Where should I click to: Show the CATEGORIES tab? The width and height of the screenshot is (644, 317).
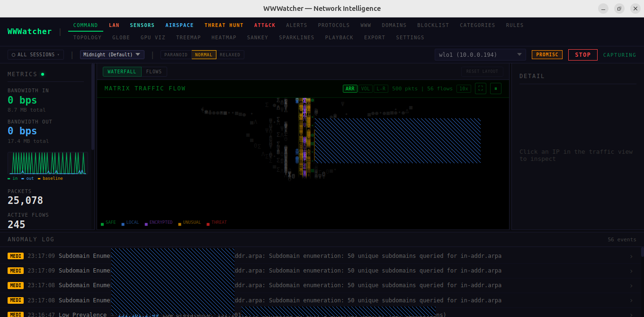[477, 25]
